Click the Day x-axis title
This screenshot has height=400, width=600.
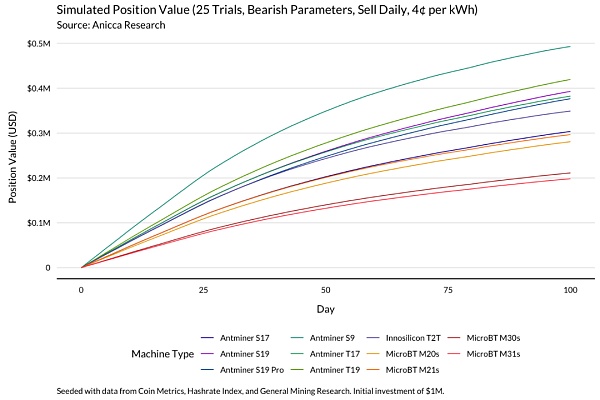(x=326, y=309)
